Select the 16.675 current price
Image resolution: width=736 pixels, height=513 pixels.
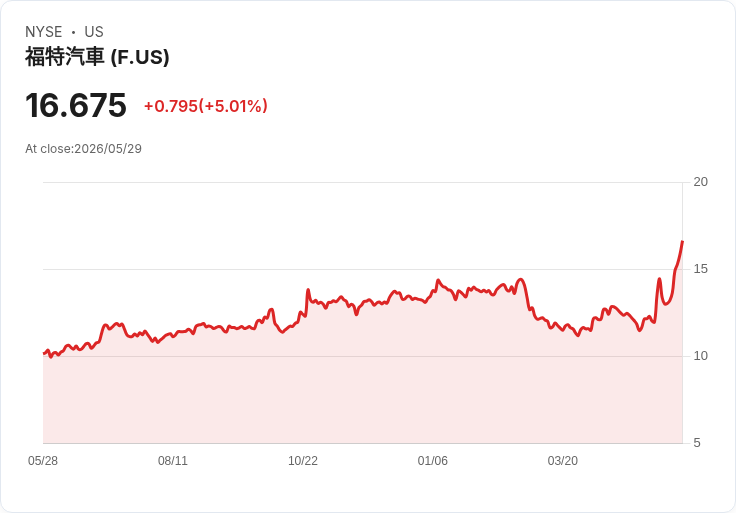pos(76,105)
